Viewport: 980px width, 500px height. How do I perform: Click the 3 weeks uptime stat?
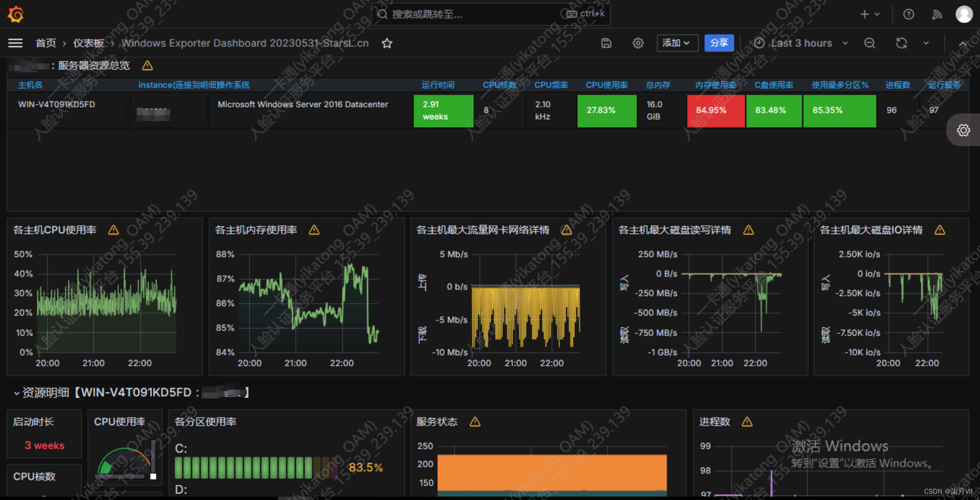(44, 446)
